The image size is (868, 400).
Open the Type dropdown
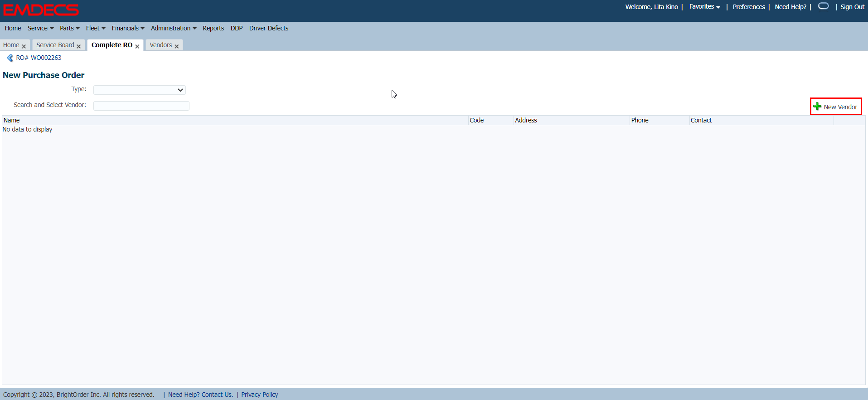[x=140, y=90]
